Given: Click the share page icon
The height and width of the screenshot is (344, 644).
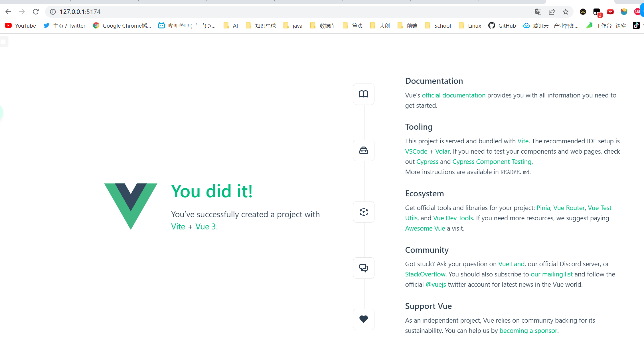Looking at the screenshot, I should click(x=552, y=12).
